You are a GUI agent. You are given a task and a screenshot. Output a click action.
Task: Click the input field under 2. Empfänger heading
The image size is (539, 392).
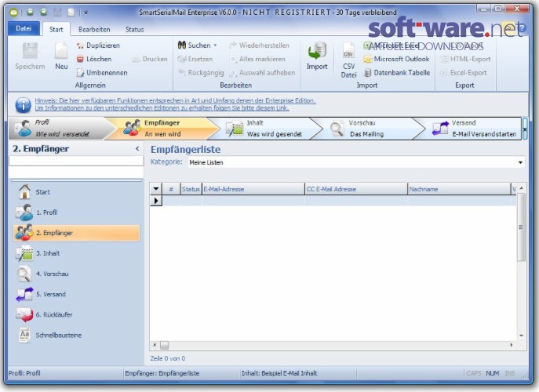click(x=76, y=162)
